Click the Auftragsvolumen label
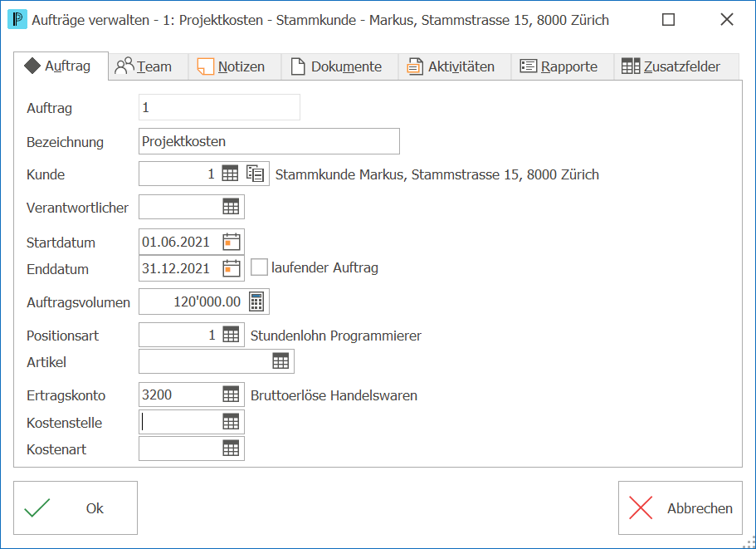The width and height of the screenshot is (756, 549). pos(78,302)
